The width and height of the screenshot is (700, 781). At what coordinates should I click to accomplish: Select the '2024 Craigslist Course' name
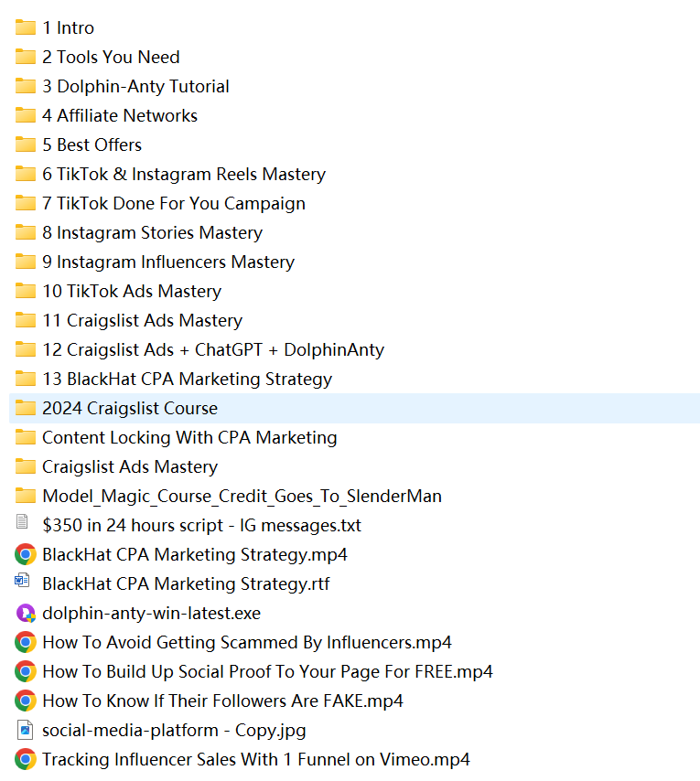pyautogui.click(x=130, y=409)
